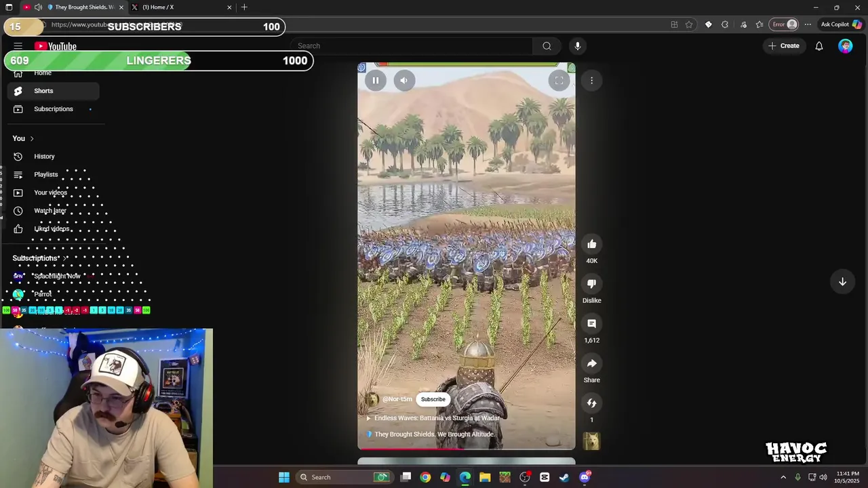Dislike this Short
The image size is (868, 488).
[x=592, y=284]
